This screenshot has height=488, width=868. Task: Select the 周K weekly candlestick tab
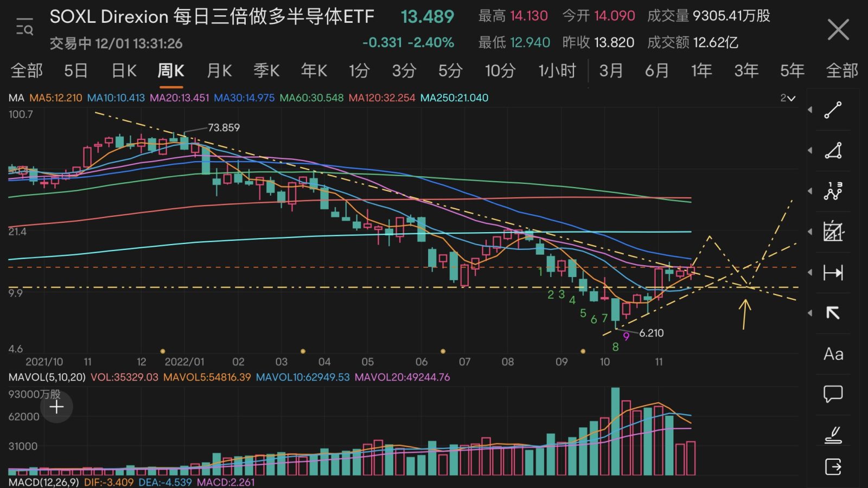170,70
